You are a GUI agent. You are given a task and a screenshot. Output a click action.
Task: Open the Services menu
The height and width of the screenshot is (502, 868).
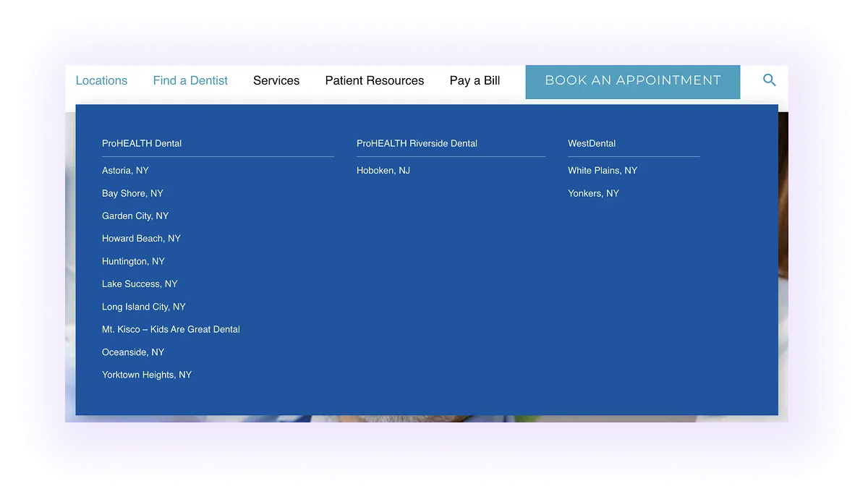pyautogui.click(x=276, y=80)
